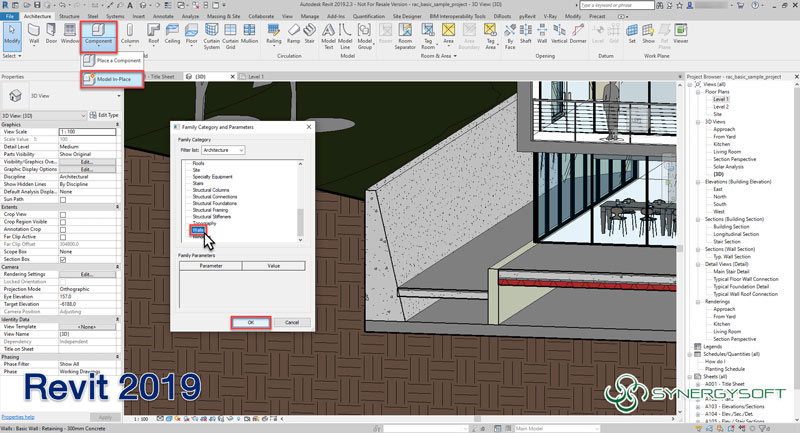Image resolution: width=800 pixels, height=433 pixels.
Task: Switch to the Structure ribbon tab
Action: (x=69, y=16)
